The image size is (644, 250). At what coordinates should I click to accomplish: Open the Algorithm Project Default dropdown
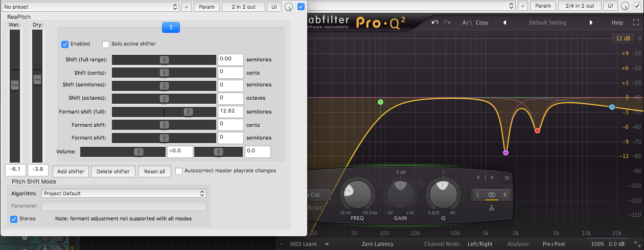click(x=124, y=193)
